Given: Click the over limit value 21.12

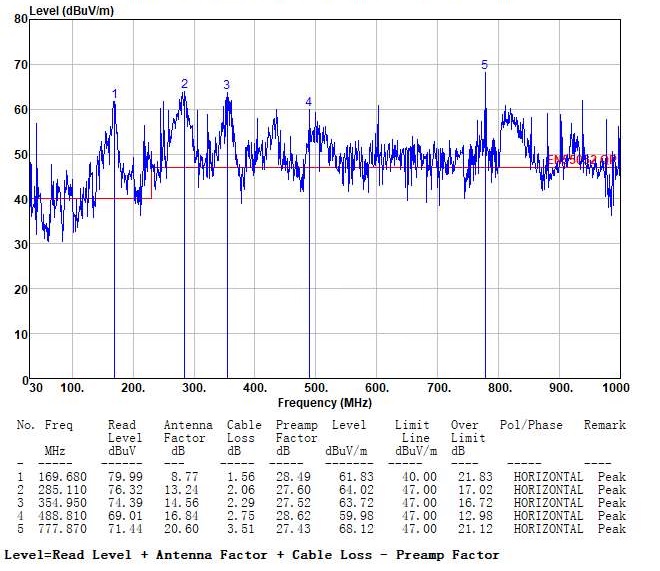Looking at the screenshot, I should (x=475, y=529).
